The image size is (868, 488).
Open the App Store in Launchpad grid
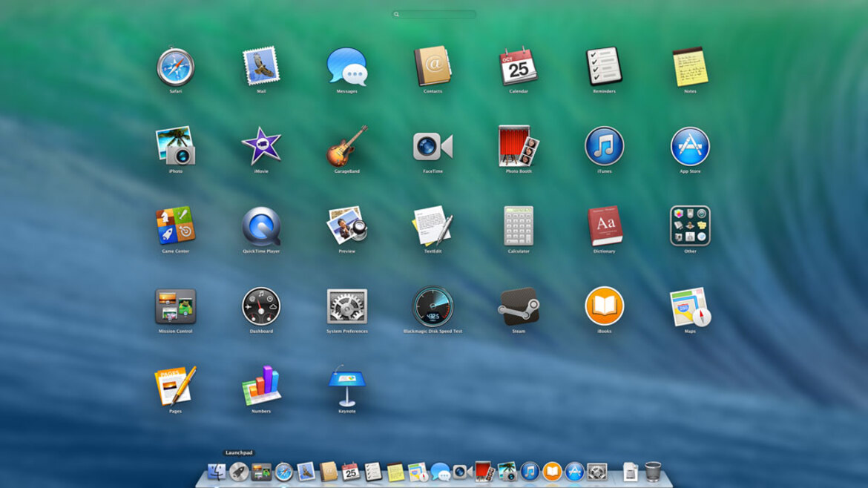(690, 147)
